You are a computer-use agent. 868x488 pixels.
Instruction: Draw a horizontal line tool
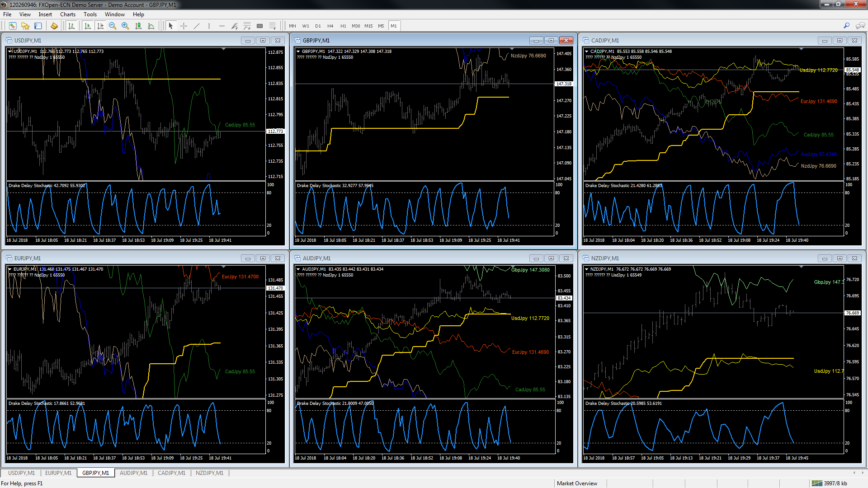(x=222, y=26)
